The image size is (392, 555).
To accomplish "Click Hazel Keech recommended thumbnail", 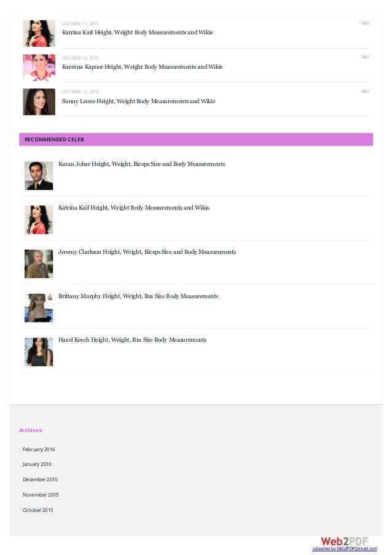I will tap(39, 352).
